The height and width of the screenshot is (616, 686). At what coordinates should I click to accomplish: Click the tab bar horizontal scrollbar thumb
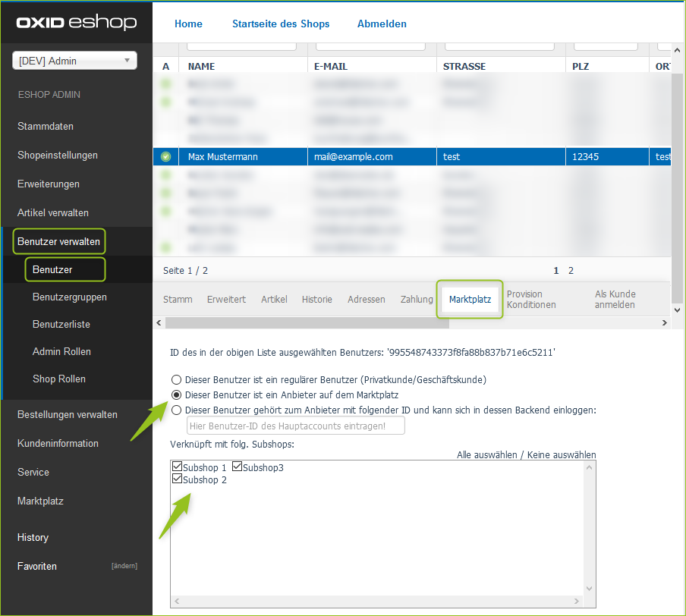pyautogui.click(x=307, y=323)
